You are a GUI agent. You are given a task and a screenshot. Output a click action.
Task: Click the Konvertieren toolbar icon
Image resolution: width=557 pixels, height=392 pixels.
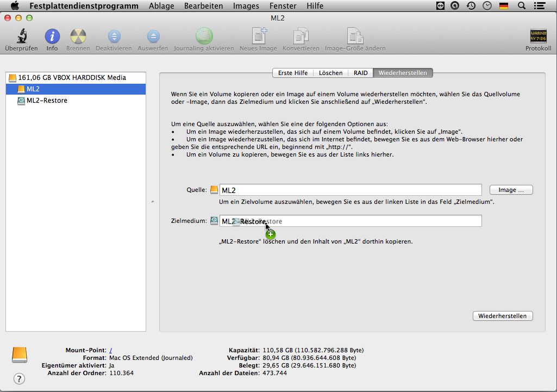(301, 36)
